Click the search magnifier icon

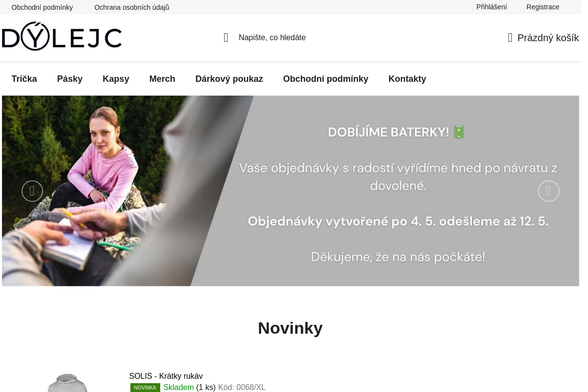point(226,38)
